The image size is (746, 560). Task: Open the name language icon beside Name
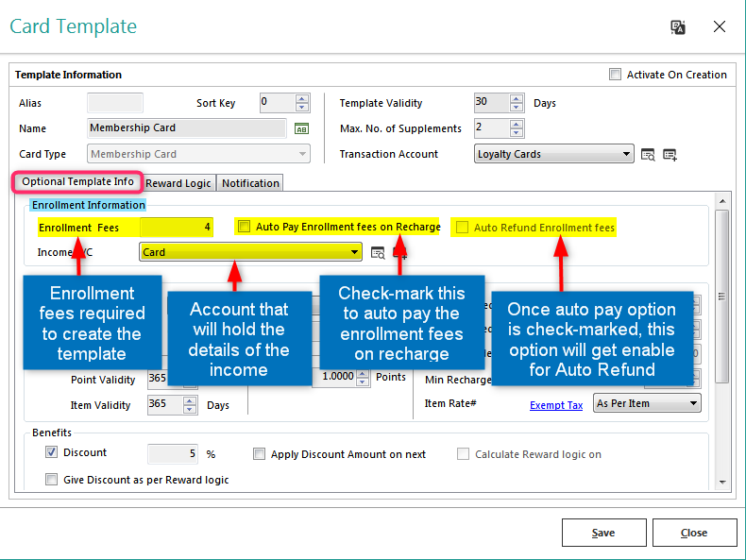click(x=301, y=128)
